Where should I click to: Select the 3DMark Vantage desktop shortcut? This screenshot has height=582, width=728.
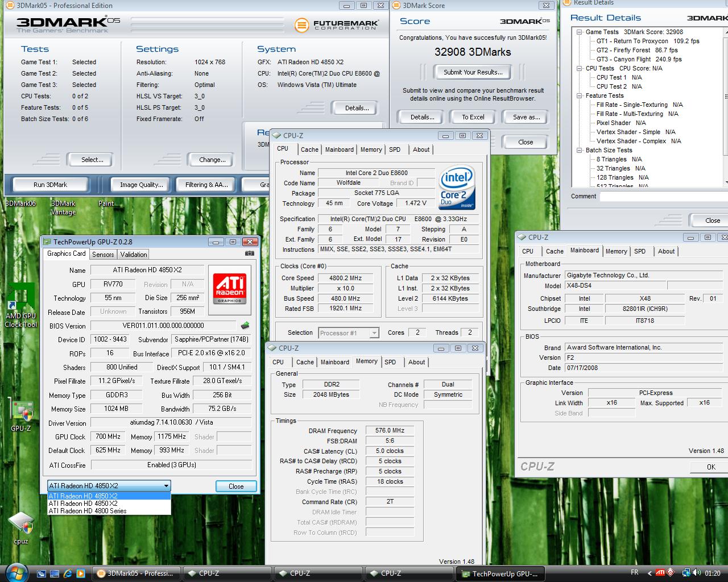click(x=63, y=207)
